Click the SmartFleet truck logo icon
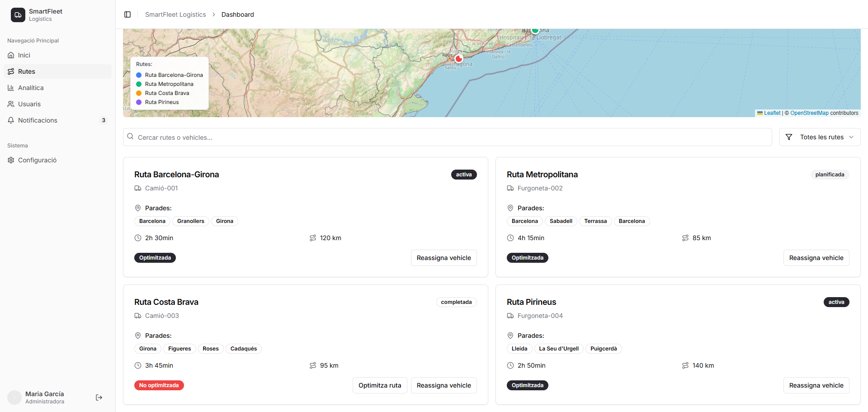The height and width of the screenshot is (412, 868). tap(18, 15)
